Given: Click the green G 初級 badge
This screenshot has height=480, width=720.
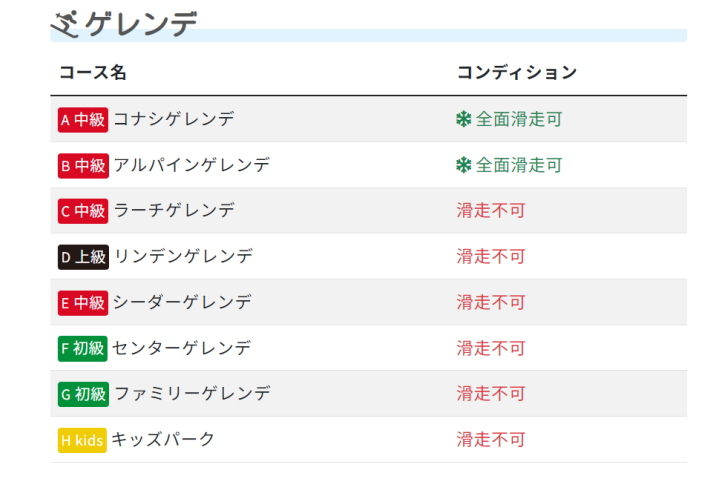Looking at the screenshot, I should click(x=83, y=394).
